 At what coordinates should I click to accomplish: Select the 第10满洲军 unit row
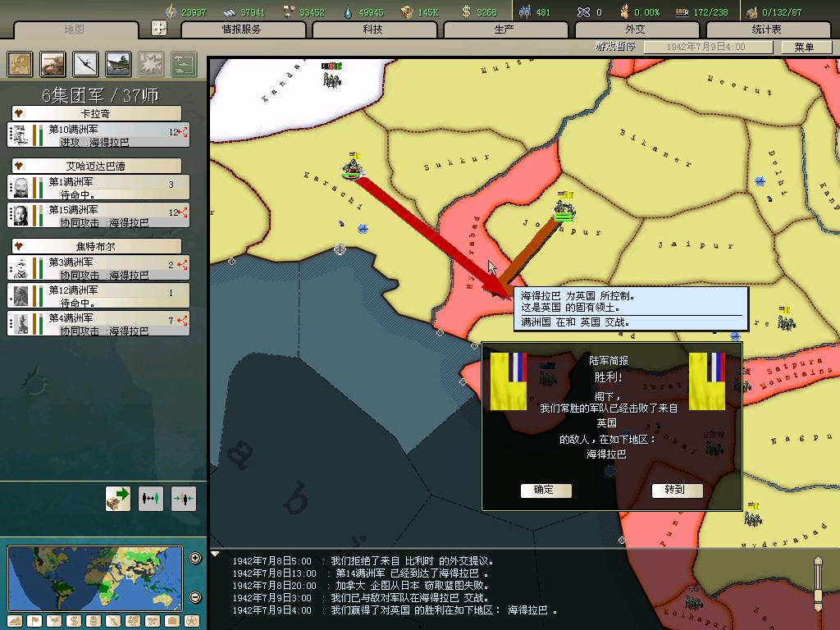[98, 135]
